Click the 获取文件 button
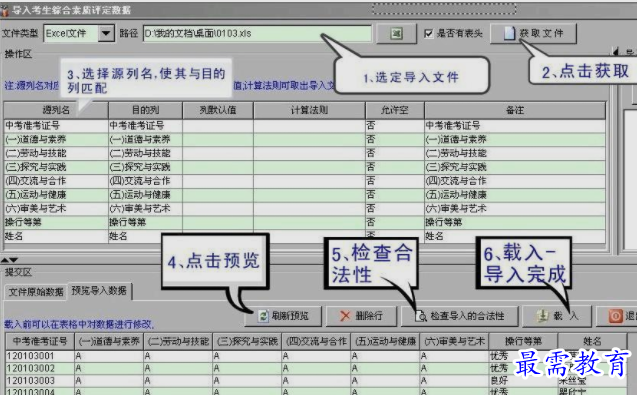Image resolution: width=637 pixels, height=395 pixels. pos(533,33)
